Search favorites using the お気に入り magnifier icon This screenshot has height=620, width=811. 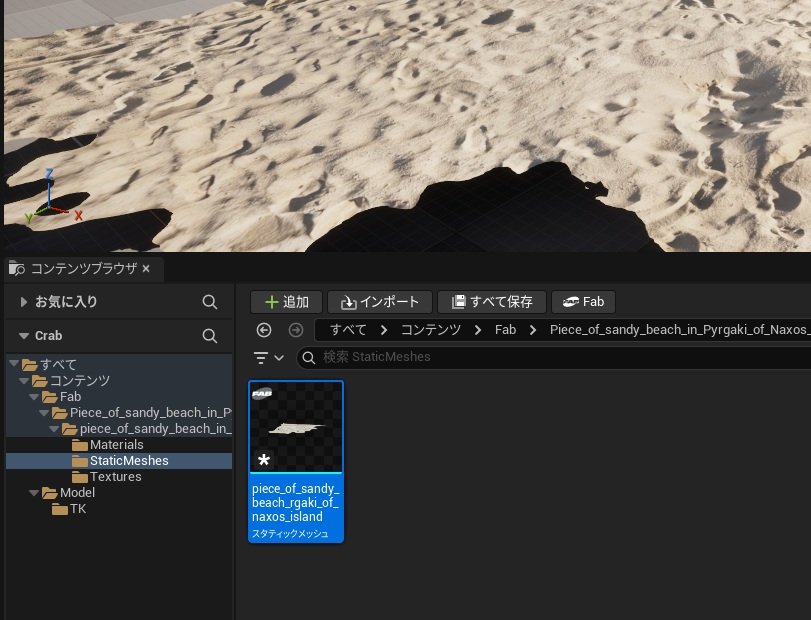click(x=210, y=302)
